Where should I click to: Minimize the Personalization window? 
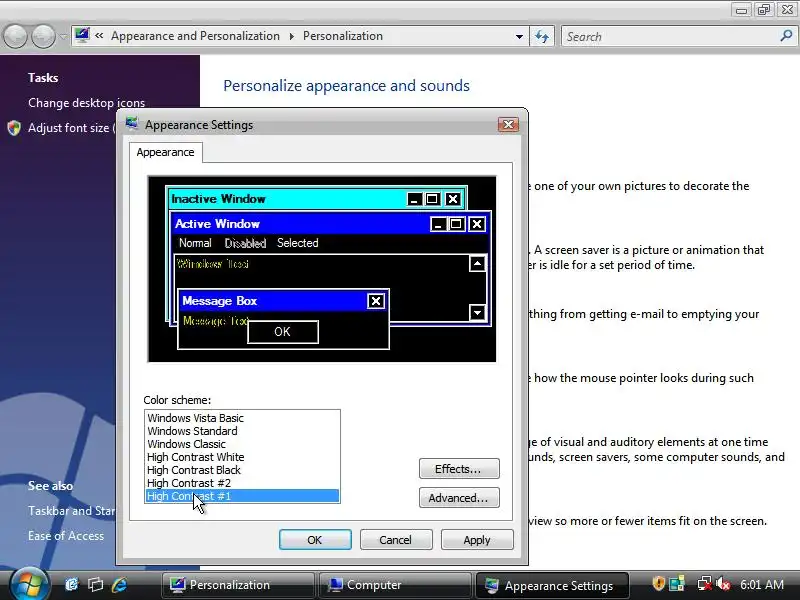click(741, 10)
